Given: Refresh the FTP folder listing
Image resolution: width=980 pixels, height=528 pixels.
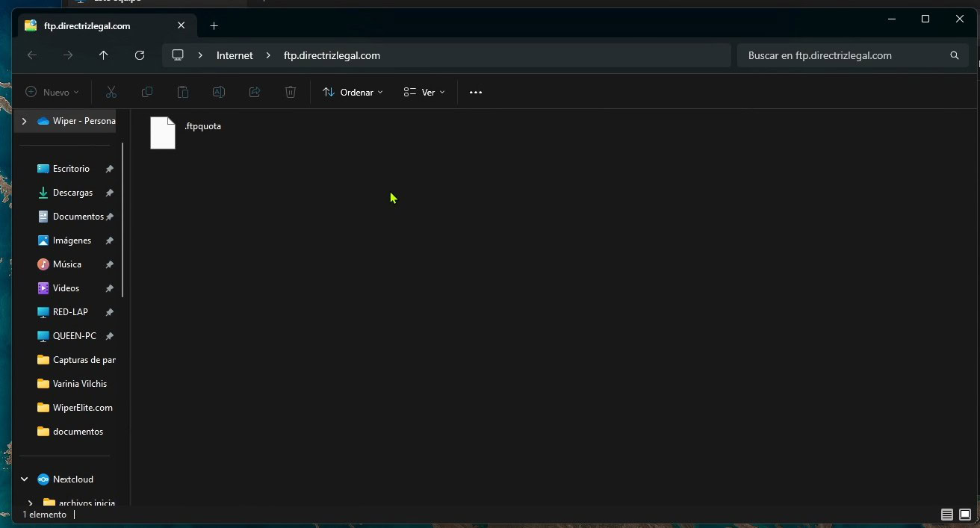Looking at the screenshot, I should pos(140,55).
